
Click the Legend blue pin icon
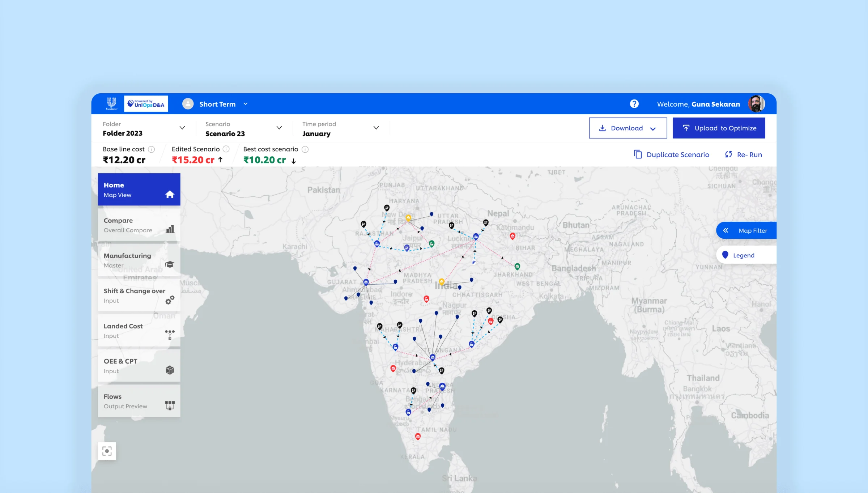point(725,255)
